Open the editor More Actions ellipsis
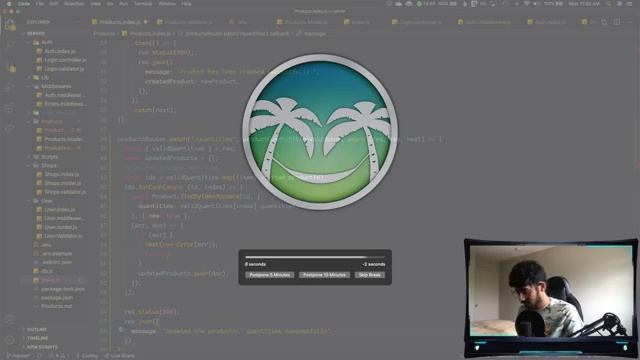 (x=630, y=22)
